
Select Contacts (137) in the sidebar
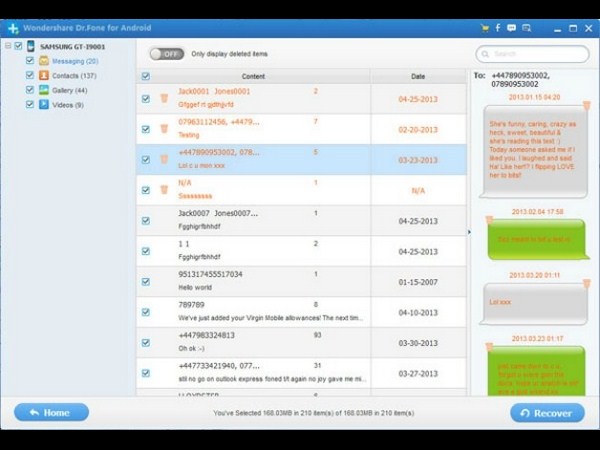pyautogui.click(x=74, y=75)
